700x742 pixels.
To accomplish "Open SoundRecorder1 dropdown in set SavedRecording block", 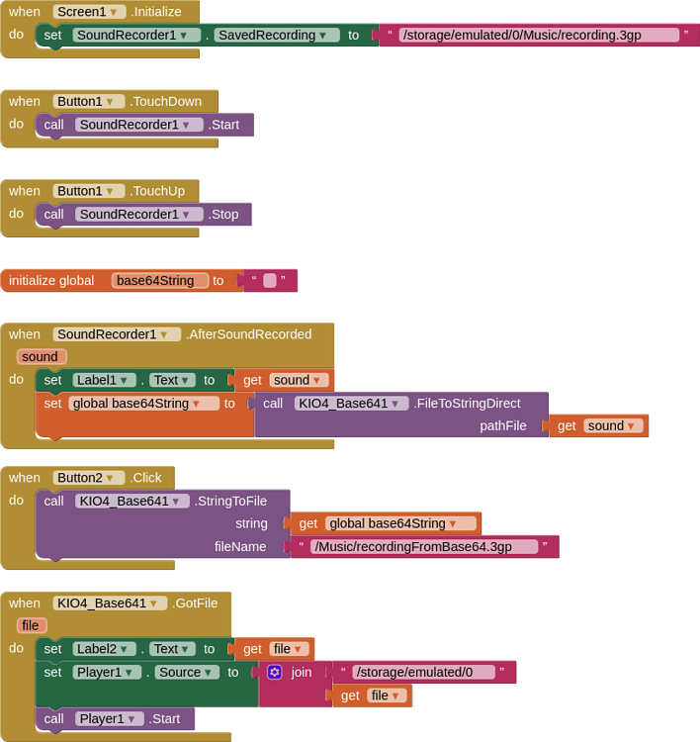I will (136, 35).
